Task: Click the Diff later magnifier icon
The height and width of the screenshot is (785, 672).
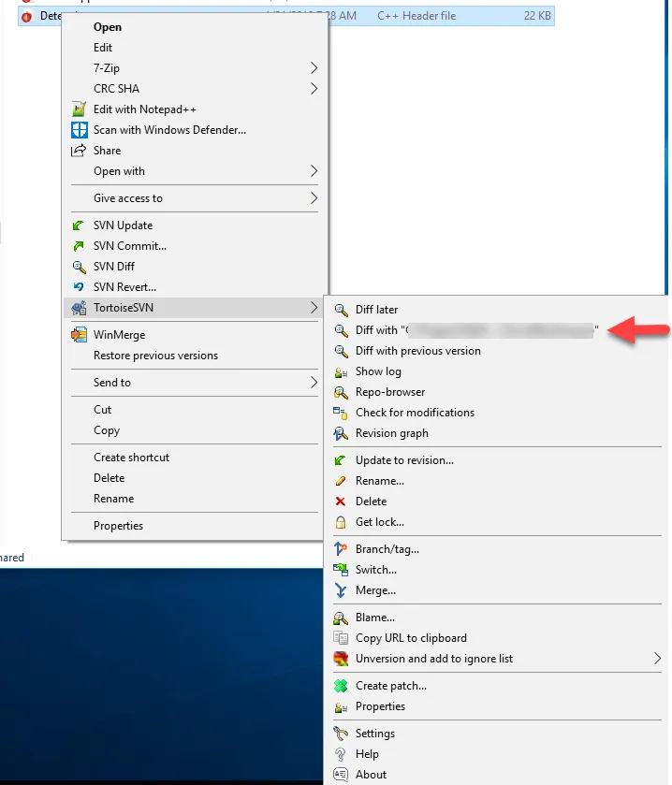Action: coord(341,310)
